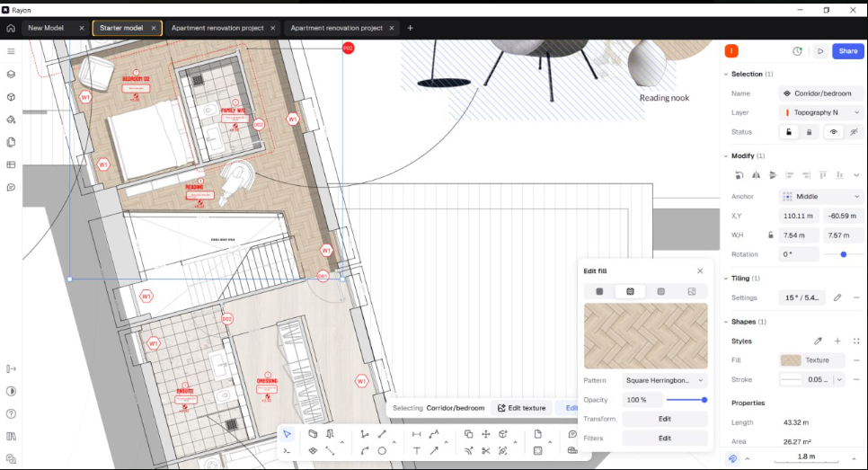Open the Layer Topography N dropdown
868x470 pixels.
click(x=821, y=112)
